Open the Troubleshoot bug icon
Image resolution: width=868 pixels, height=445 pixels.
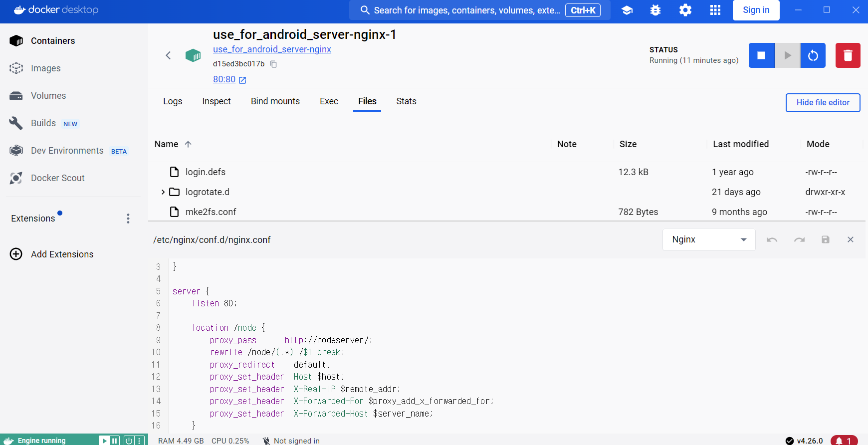click(655, 10)
